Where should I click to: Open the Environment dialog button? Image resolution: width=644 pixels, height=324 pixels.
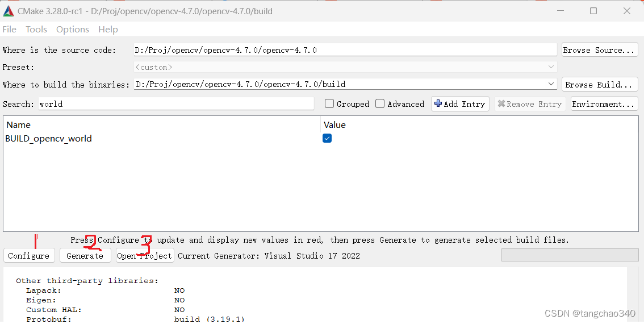[x=604, y=103]
